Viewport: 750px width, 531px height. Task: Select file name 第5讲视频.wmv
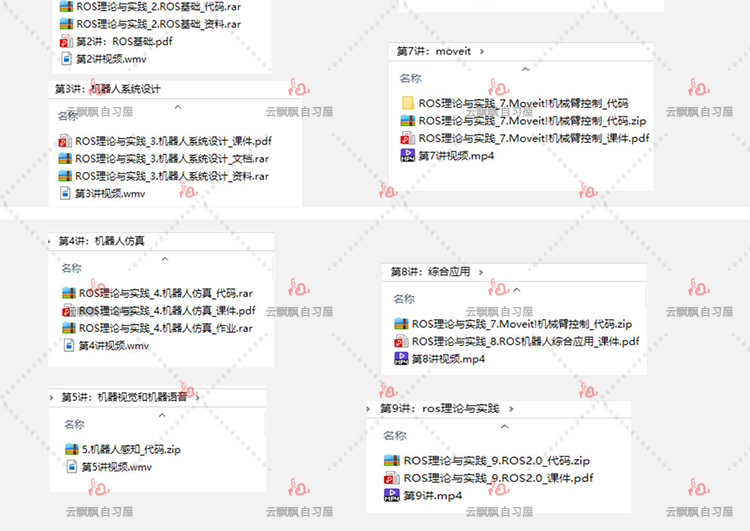point(117,467)
